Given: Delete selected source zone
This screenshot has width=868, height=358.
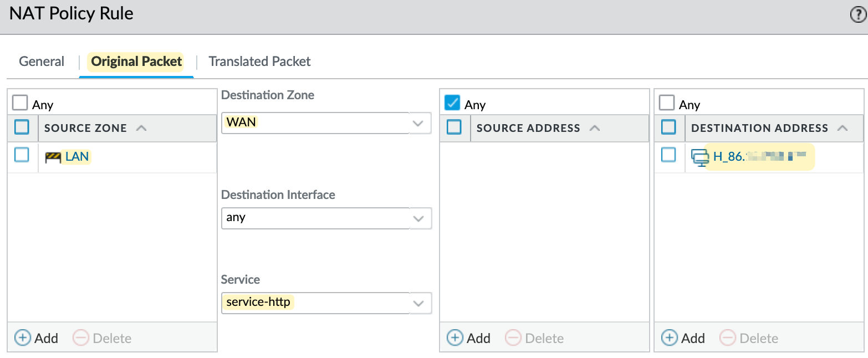Looking at the screenshot, I should pyautogui.click(x=102, y=338).
